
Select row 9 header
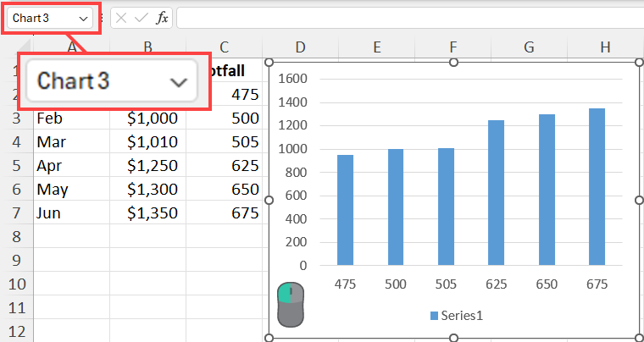16,260
